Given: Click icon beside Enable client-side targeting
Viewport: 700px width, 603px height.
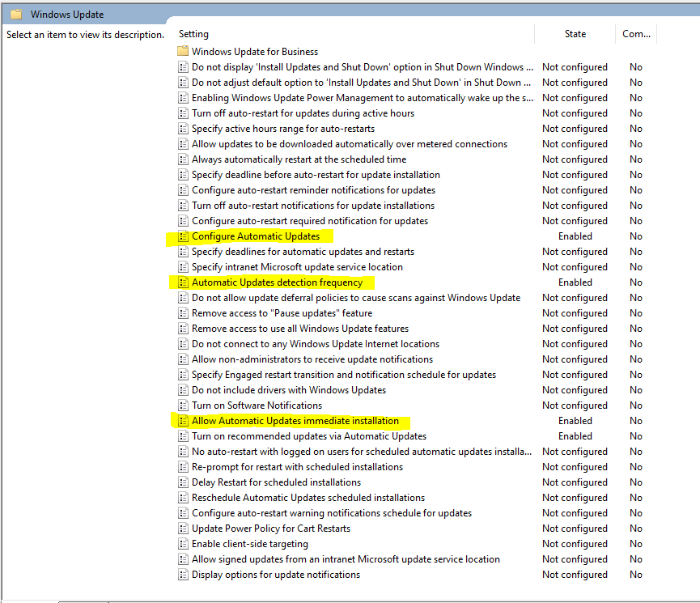Looking at the screenshot, I should pos(183,544).
